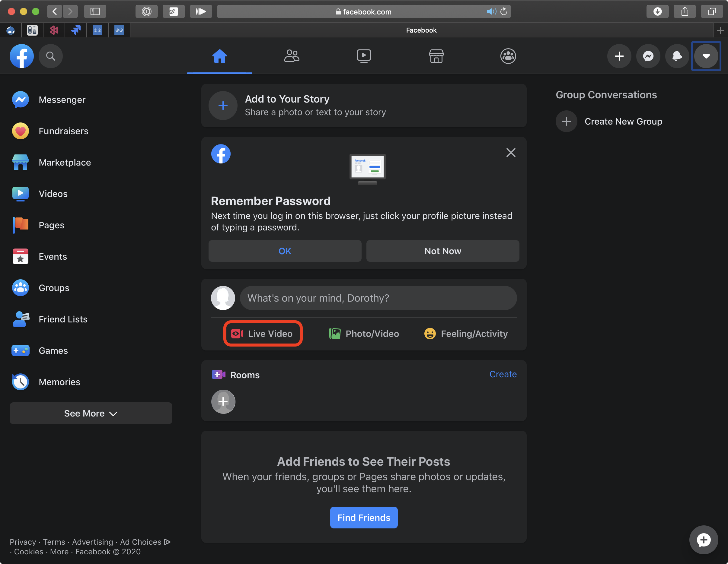Image resolution: width=728 pixels, height=564 pixels.
Task: Open Fundraisers in the left sidebar
Action: [91, 131]
